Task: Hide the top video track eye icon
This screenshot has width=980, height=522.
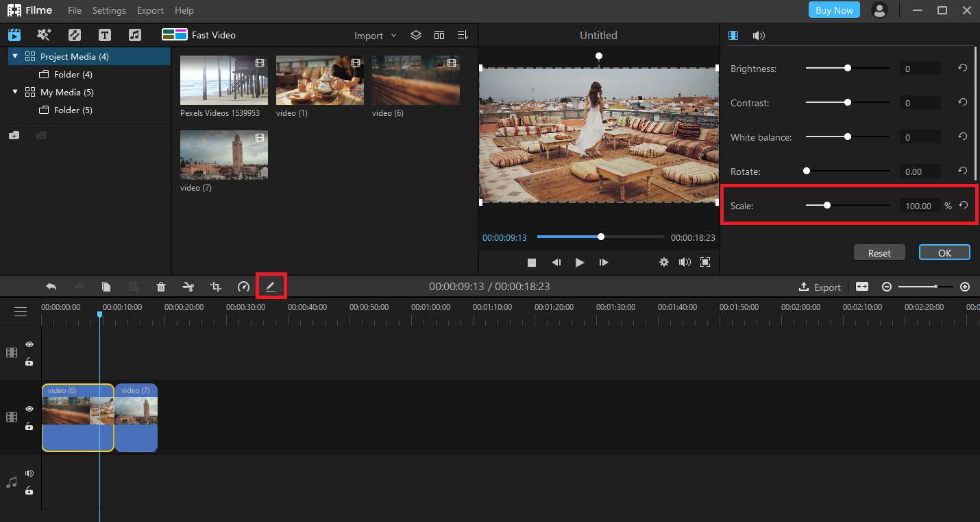Action: pyautogui.click(x=29, y=345)
